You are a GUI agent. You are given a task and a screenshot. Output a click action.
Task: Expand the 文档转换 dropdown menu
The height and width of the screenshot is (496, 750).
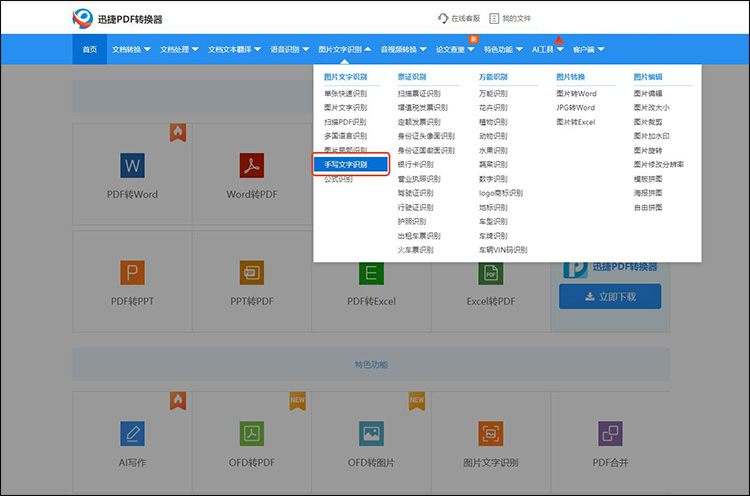[131, 49]
